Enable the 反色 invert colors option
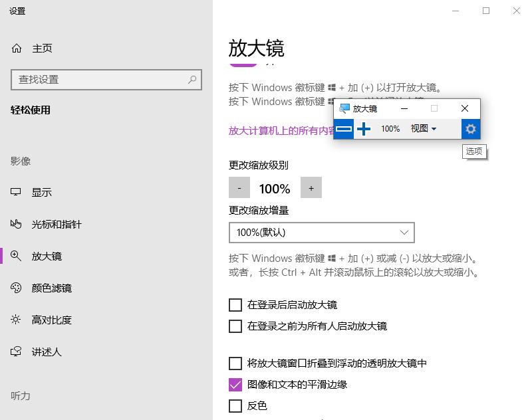Screen dimensions: 532x420 point(235,406)
